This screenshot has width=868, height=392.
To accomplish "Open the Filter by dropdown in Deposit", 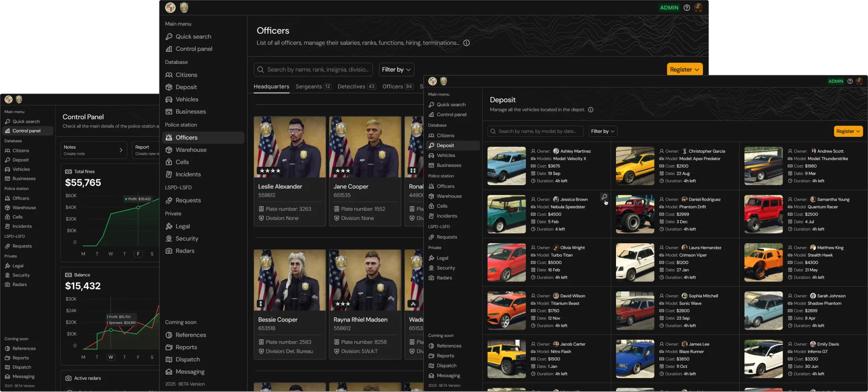I will [602, 131].
